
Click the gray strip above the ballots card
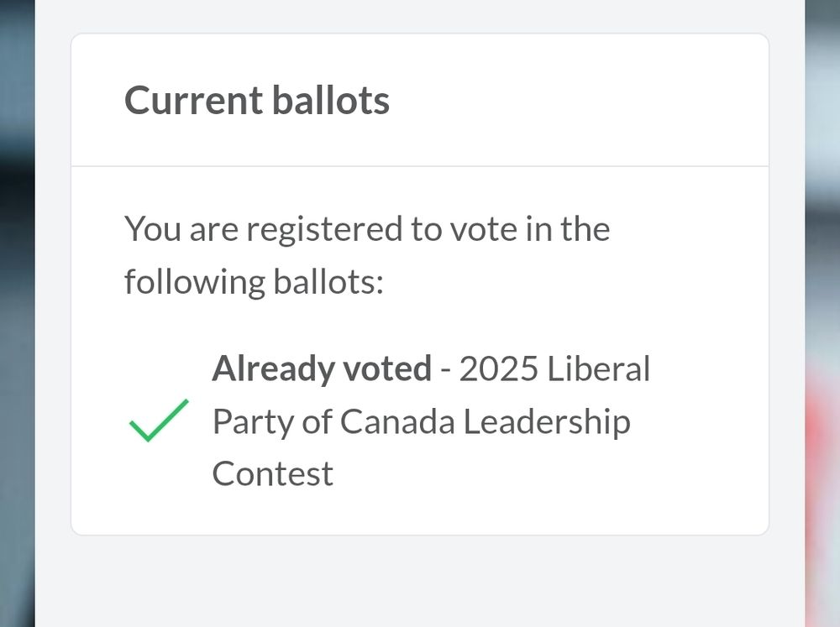tap(420, 16)
